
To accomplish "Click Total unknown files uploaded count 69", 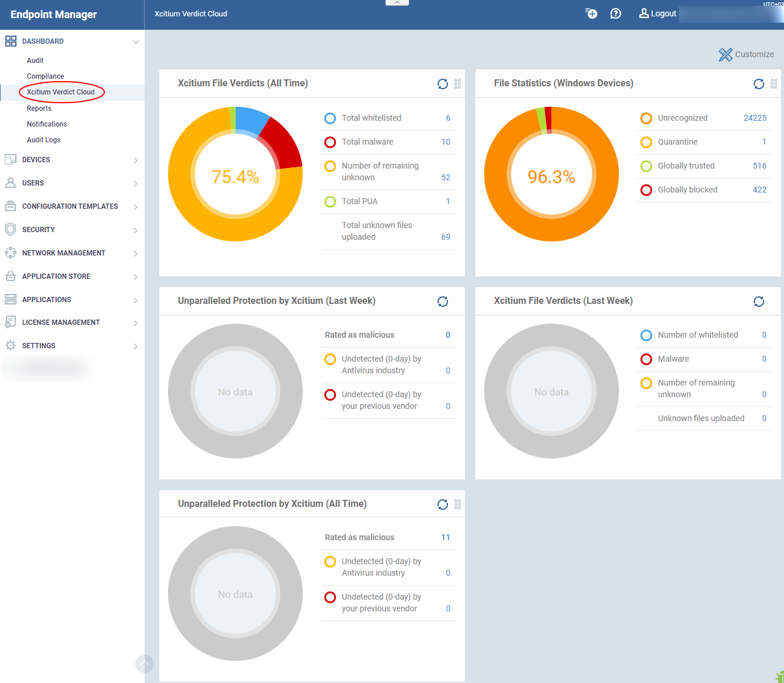I will tap(446, 237).
